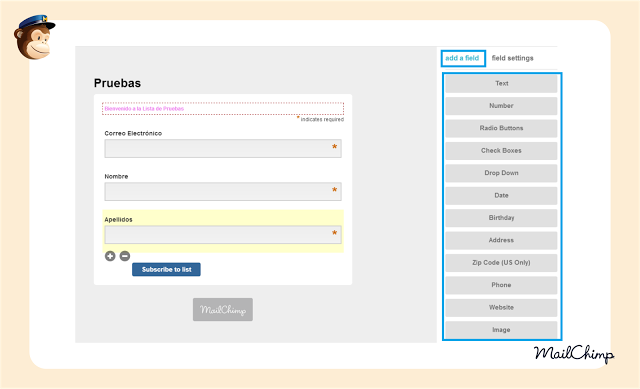Click the Bienvenido a la Lista de Pruebas text
The image size is (640, 389).
pos(144,109)
